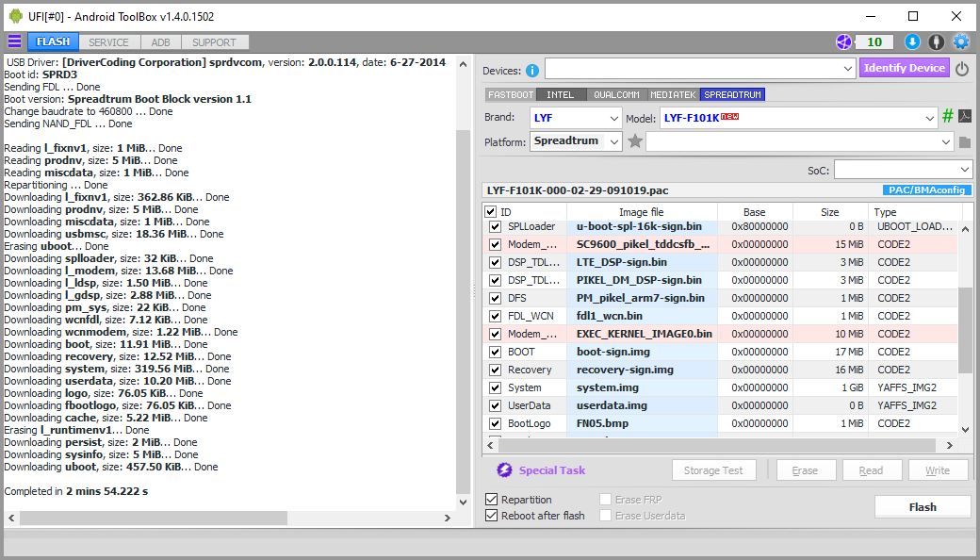This screenshot has width=980, height=560.
Task: Click the Base column header
Action: (x=755, y=212)
